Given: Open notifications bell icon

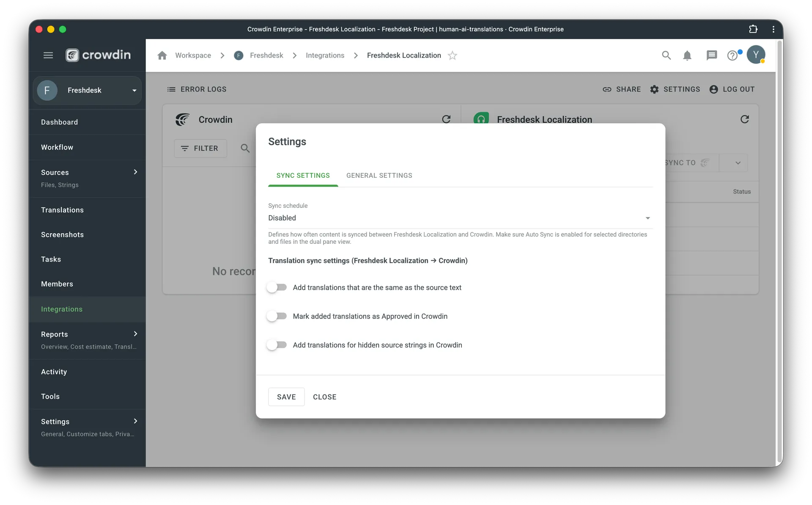Looking at the screenshot, I should tap(687, 55).
